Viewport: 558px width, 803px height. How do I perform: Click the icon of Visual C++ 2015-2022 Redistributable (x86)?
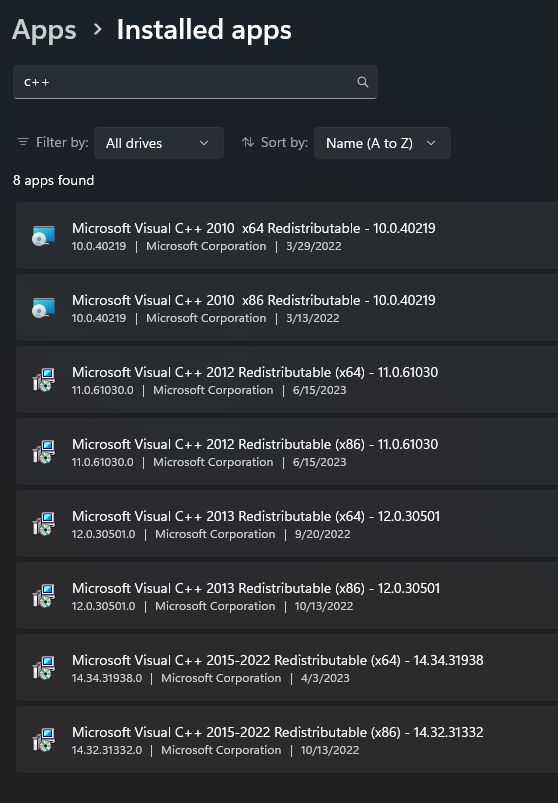43,739
